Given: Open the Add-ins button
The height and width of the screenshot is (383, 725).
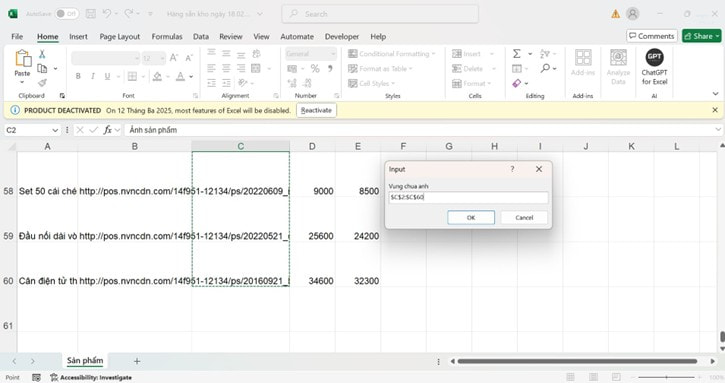Looking at the screenshot, I should point(583,62).
